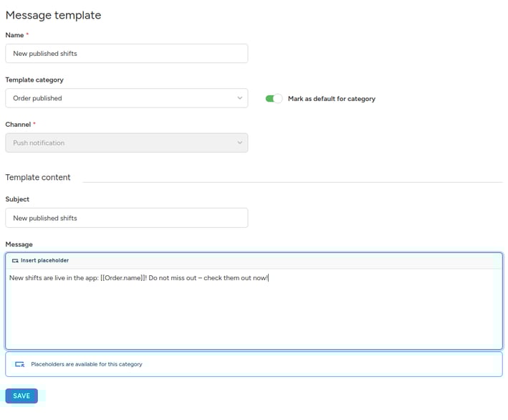Viewport: 508px width, 420px height.
Task: Click into the Subject text field
Action: [126, 218]
